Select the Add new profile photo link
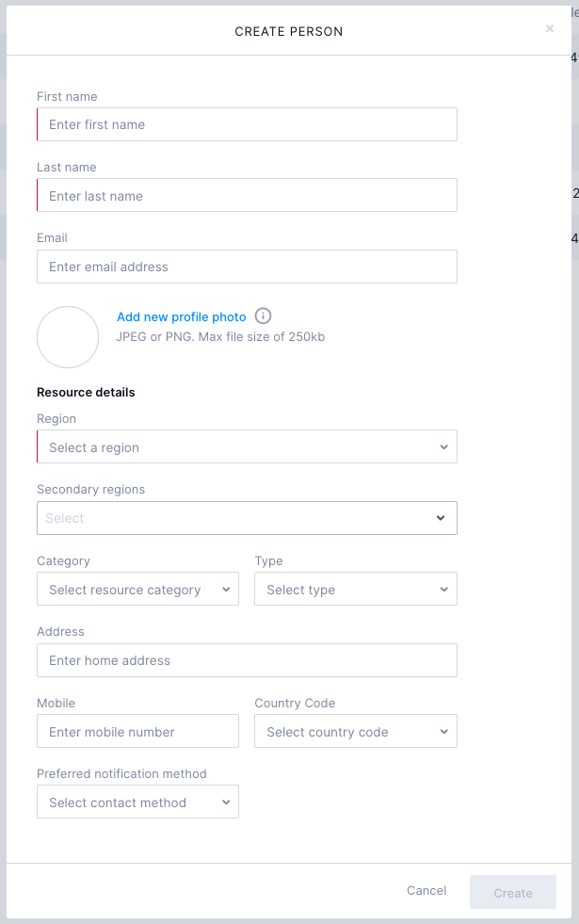Image resolution: width=579 pixels, height=924 pixels. [x=181, y=316]
